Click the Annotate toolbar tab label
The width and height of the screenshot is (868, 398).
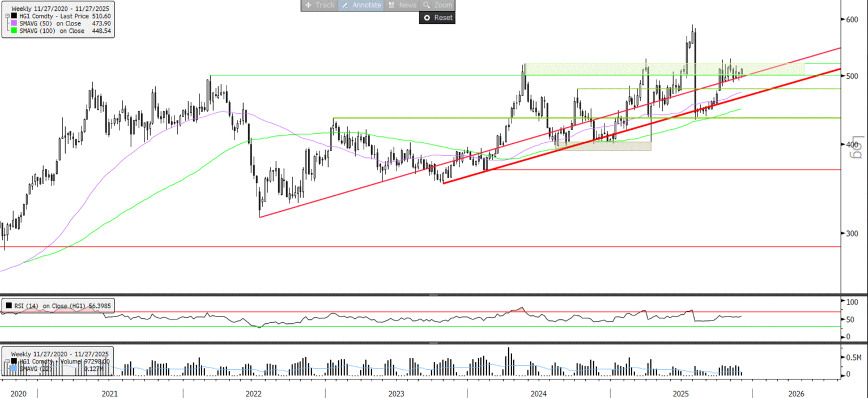click(x=367, y=5)
